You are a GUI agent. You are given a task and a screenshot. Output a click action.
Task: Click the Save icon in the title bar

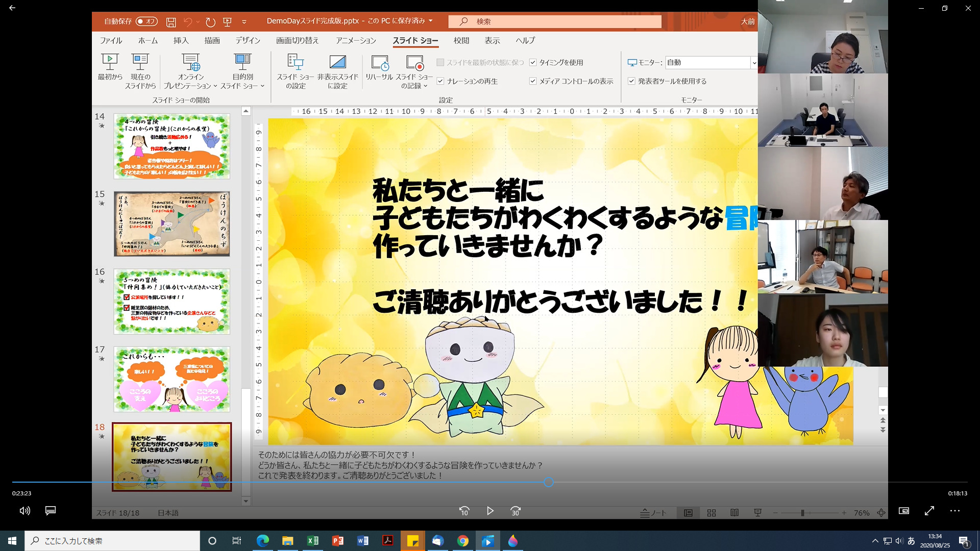tap(171, 22)
